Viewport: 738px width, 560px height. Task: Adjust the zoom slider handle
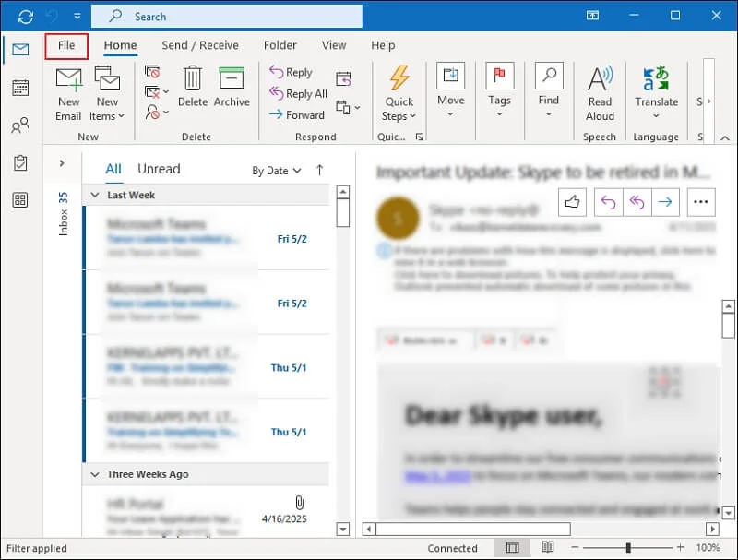click(628, 547)
